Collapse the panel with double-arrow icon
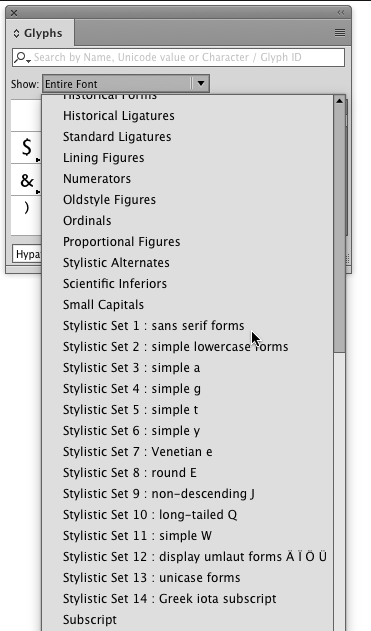Viewport: 371px width, 631px height. [x=341, y=12]
